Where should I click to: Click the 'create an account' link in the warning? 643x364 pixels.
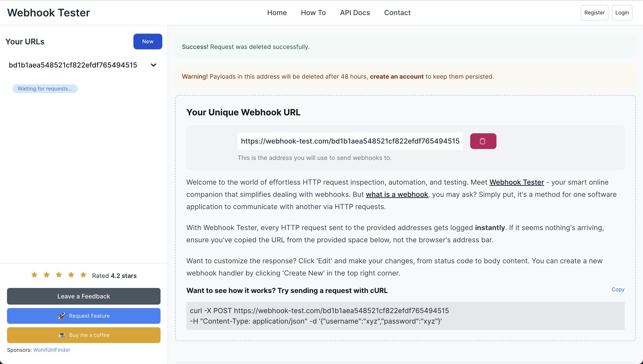[397, 76]
